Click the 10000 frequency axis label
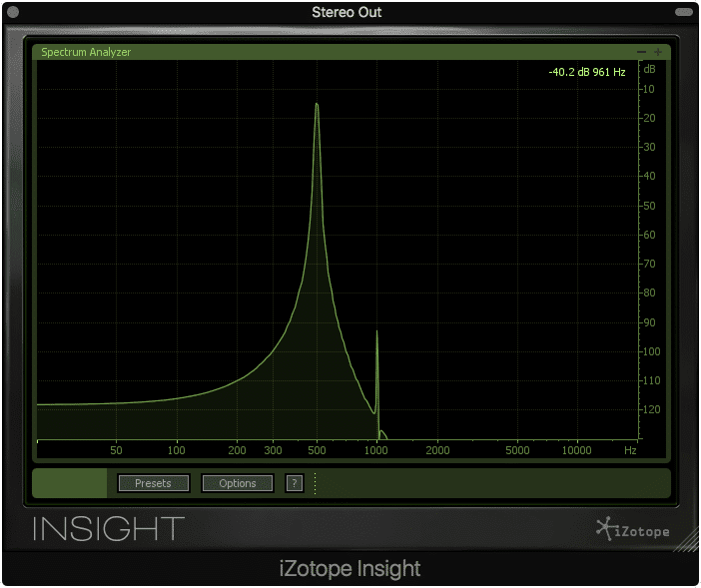Viewport: 701px width, 588px height. point(576,450)
